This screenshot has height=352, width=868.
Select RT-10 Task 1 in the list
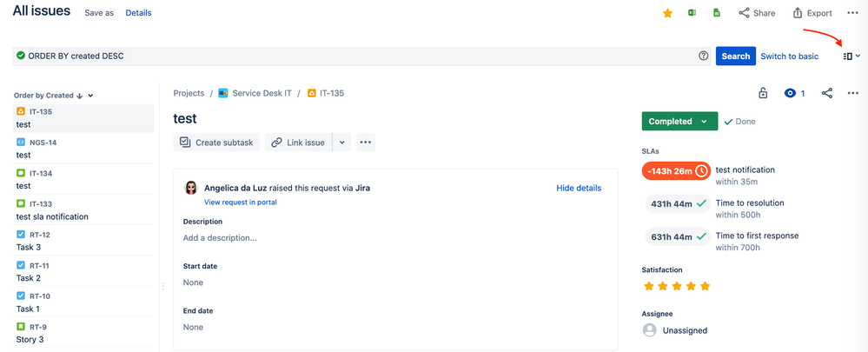coord(83,302)
